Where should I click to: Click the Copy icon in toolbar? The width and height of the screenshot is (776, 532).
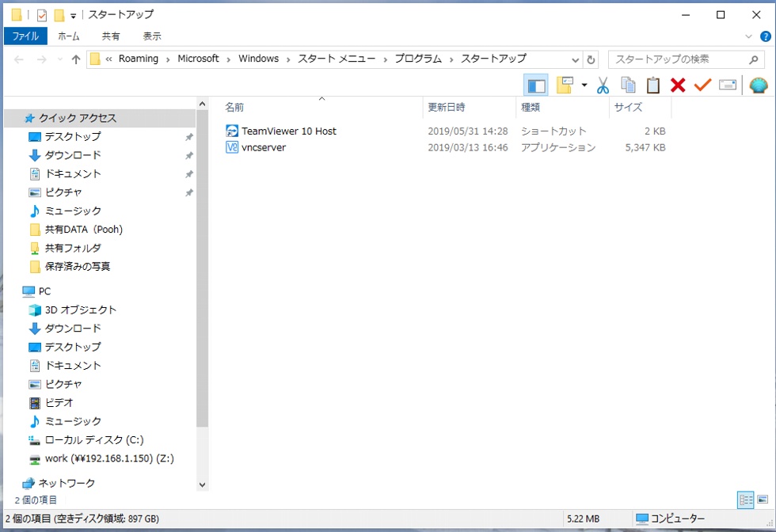628,85
